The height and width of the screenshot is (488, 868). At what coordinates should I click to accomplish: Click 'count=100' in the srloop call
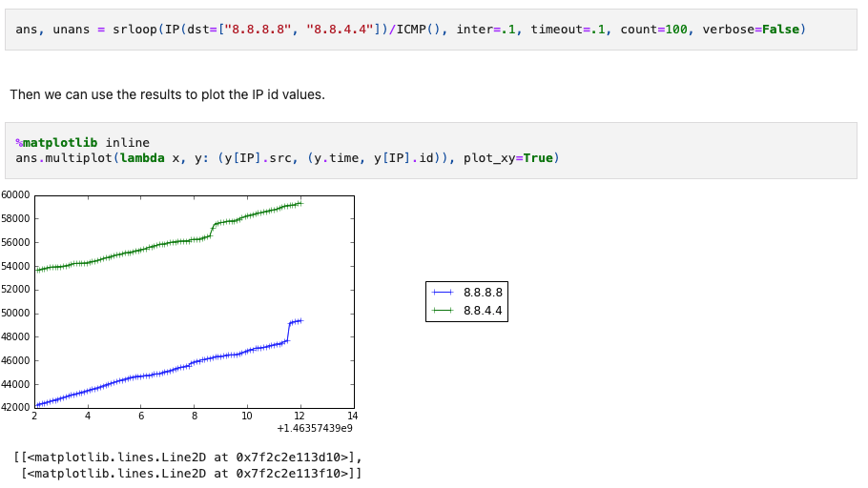coord(653,30)
